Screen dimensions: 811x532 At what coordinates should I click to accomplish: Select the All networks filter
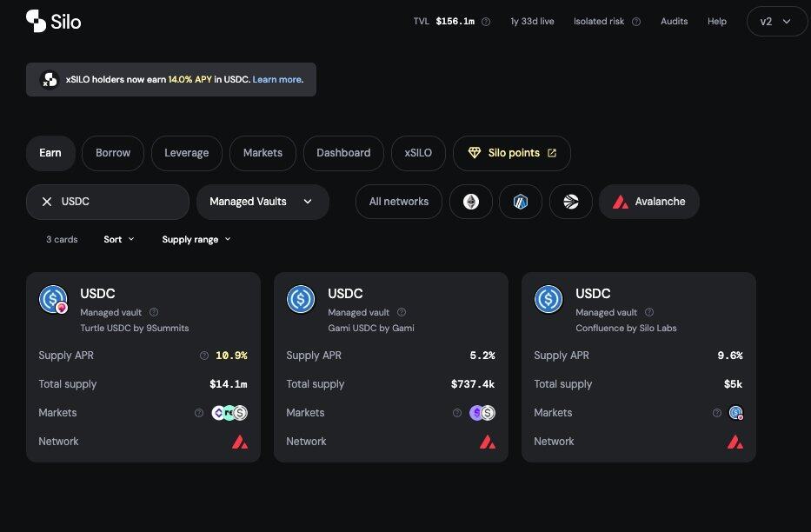point(398,202)
